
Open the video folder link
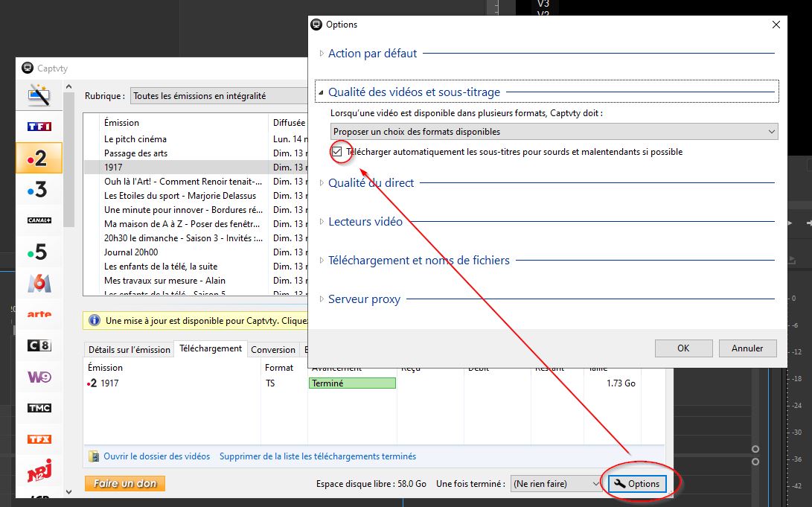(156, 456)
